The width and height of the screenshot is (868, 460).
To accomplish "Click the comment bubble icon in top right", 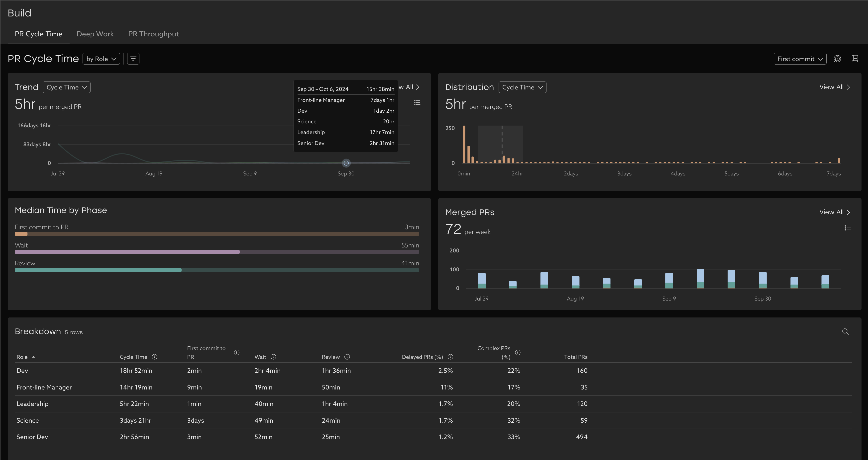I will tap(837, 59).
